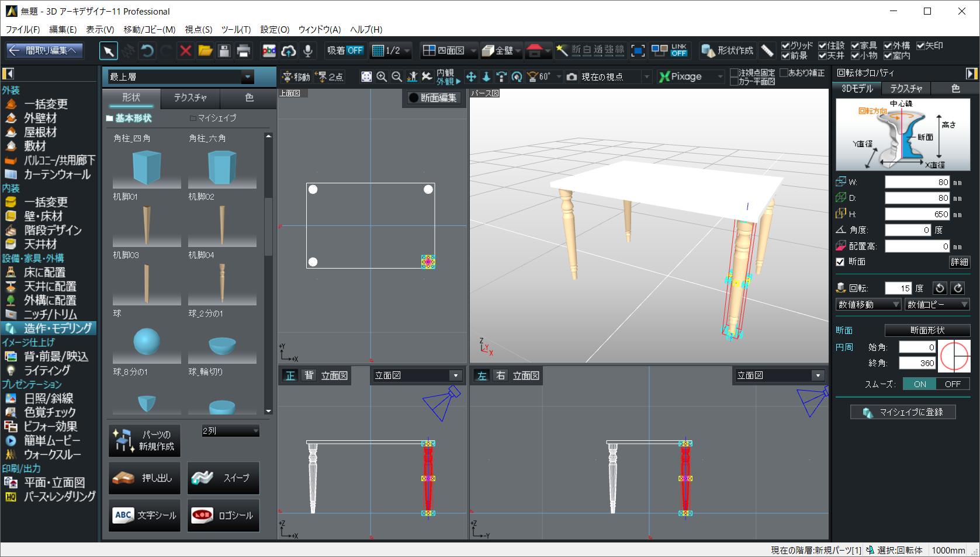Toggle the 家具 visibility checkbox
The image size is (980, 557).
coord(855,46)
